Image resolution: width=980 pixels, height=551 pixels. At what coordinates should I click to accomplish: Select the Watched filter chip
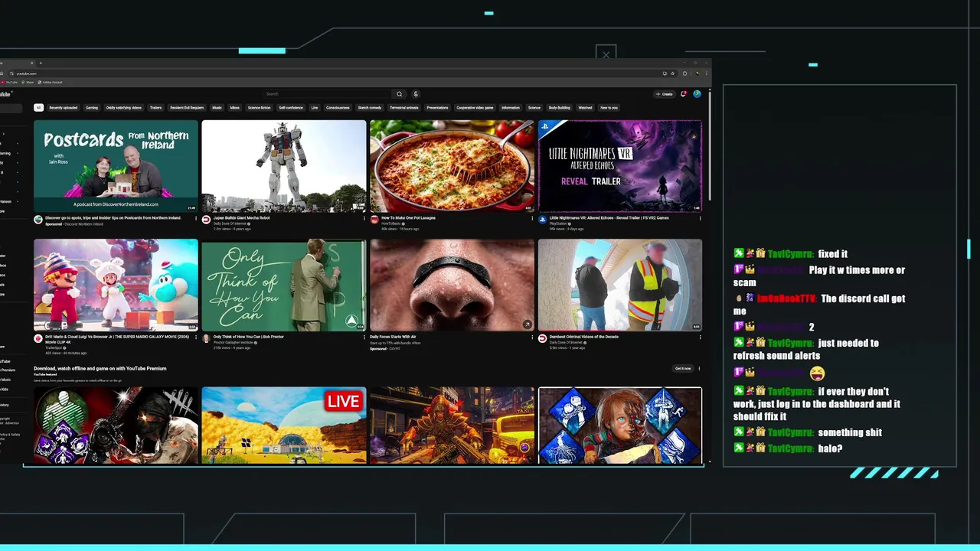click(585, 108)
